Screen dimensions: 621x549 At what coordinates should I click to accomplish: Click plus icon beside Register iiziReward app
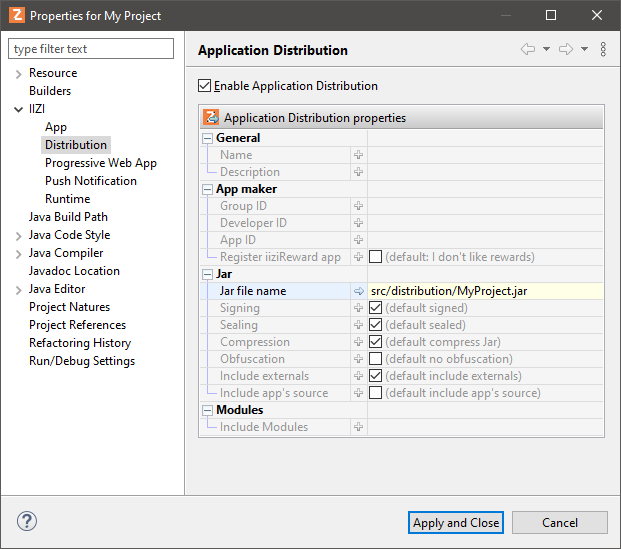[358, 257]
